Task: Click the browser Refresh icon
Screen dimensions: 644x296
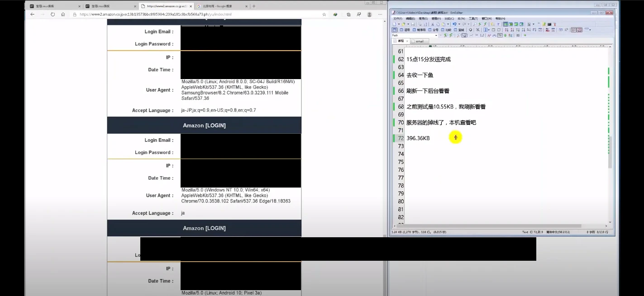Action: click(52, 14)
